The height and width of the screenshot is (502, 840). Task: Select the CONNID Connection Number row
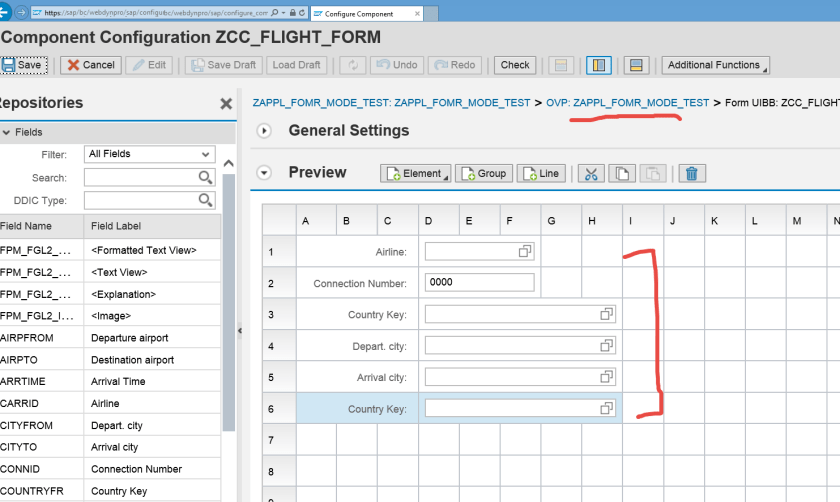click(x=110, y=469)
